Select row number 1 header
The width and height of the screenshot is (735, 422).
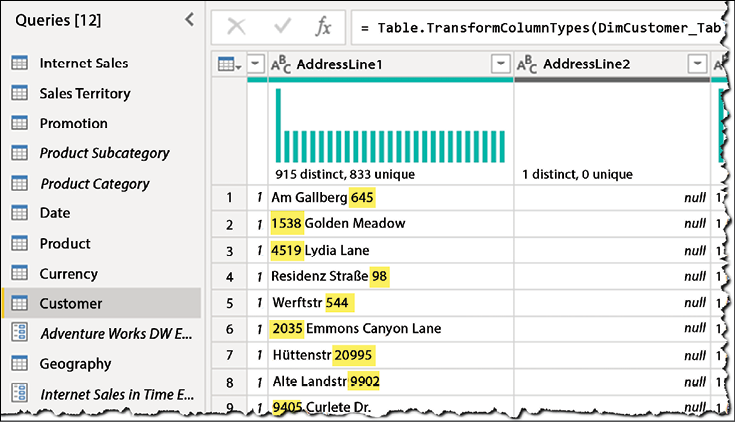tap(229, 198)
